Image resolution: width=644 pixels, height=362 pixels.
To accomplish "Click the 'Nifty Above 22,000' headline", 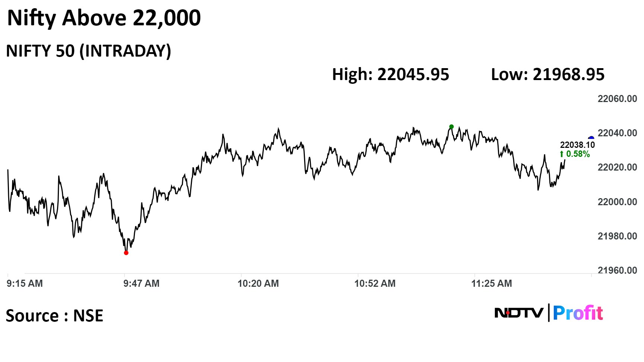I will pyautogui.click(x=104, y=18).
